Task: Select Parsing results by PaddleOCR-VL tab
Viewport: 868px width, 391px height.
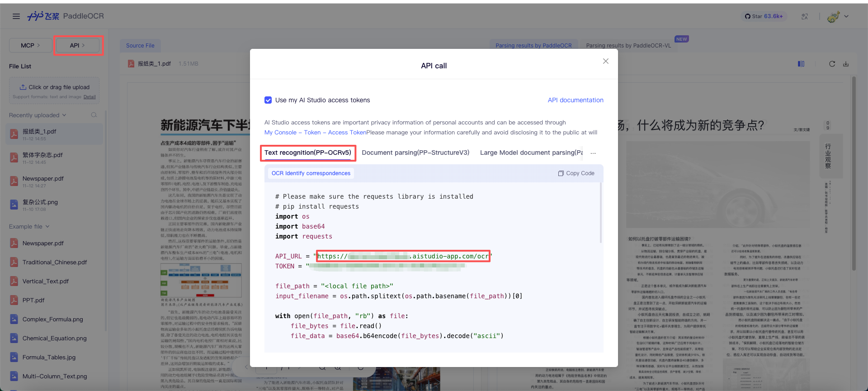Action: tap(628, 46)
